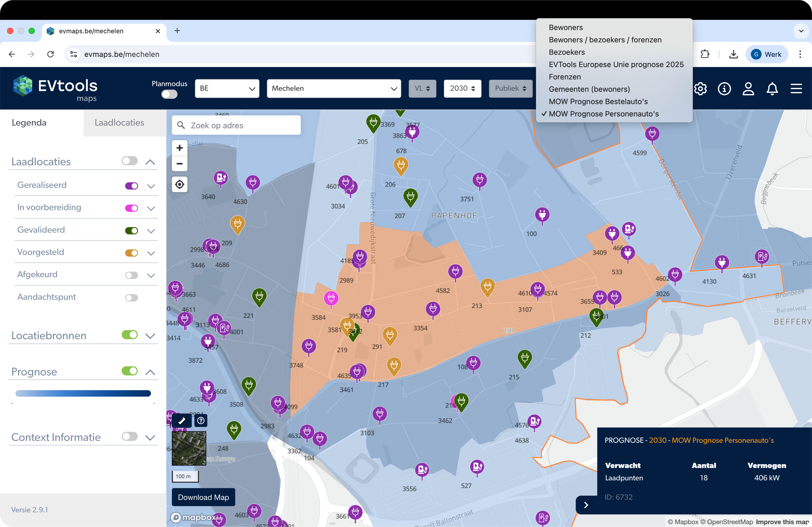Viewport: 812px width, 527px height.
Task: Click the settings gear icon in header
Action: tap(700, 89)
